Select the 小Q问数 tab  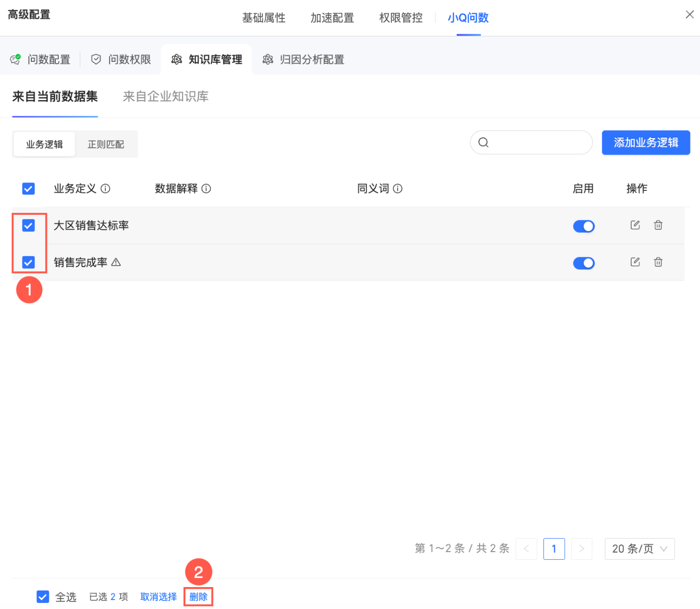coord(468,18)
